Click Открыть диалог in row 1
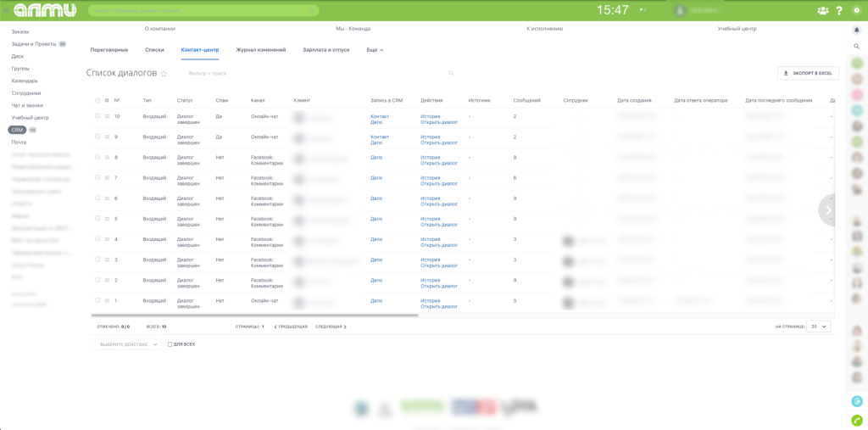Viewport: 868px width, 430px height. tap(439, 306)
